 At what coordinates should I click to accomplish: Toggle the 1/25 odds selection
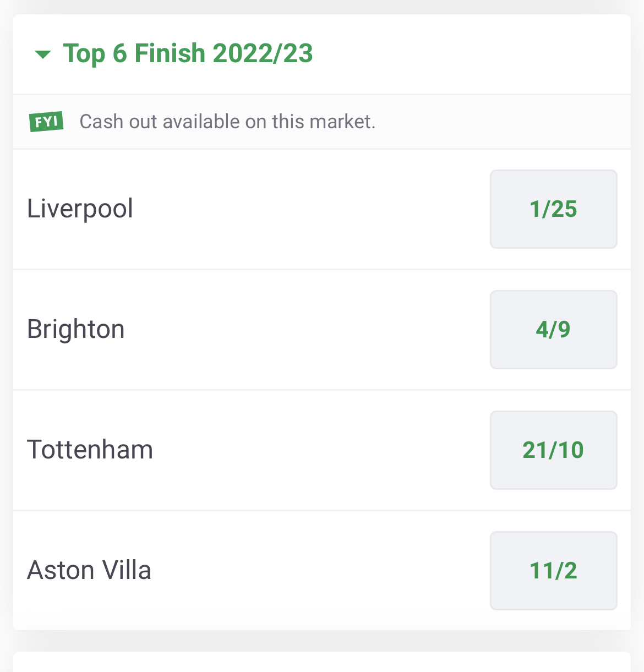553,209
